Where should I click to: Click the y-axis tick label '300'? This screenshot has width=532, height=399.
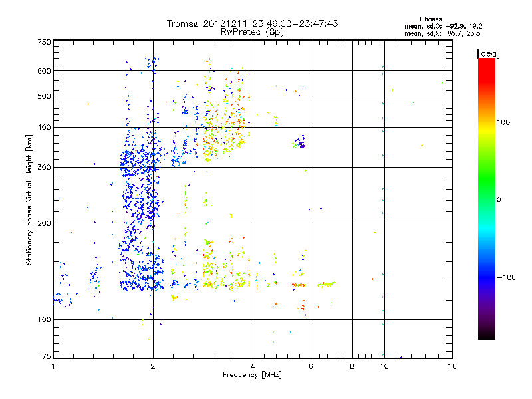44,168
